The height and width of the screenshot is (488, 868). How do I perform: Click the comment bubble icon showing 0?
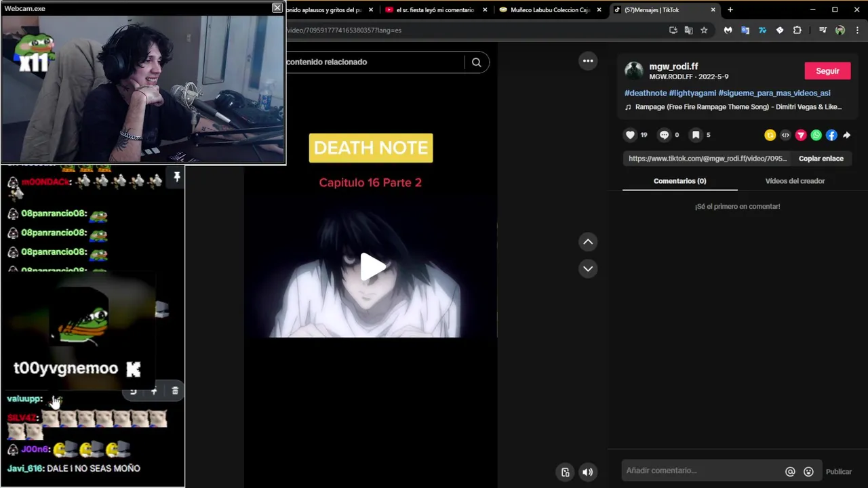click(664, 135)
